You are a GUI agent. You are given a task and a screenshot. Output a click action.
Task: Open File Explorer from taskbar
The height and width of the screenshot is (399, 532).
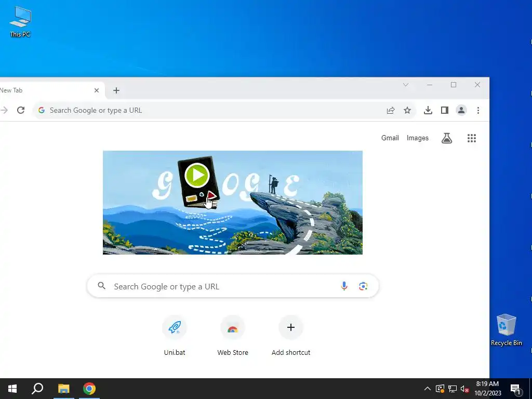point(63,389)
